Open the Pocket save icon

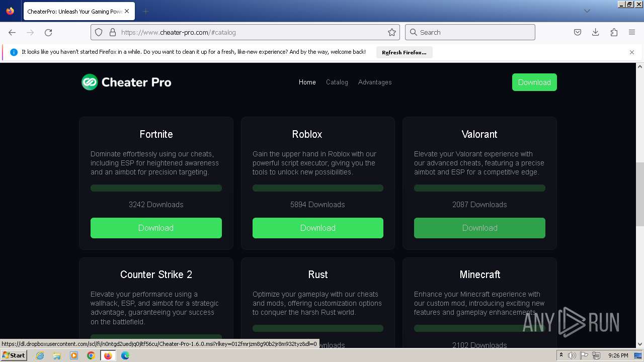coord(578,32)
